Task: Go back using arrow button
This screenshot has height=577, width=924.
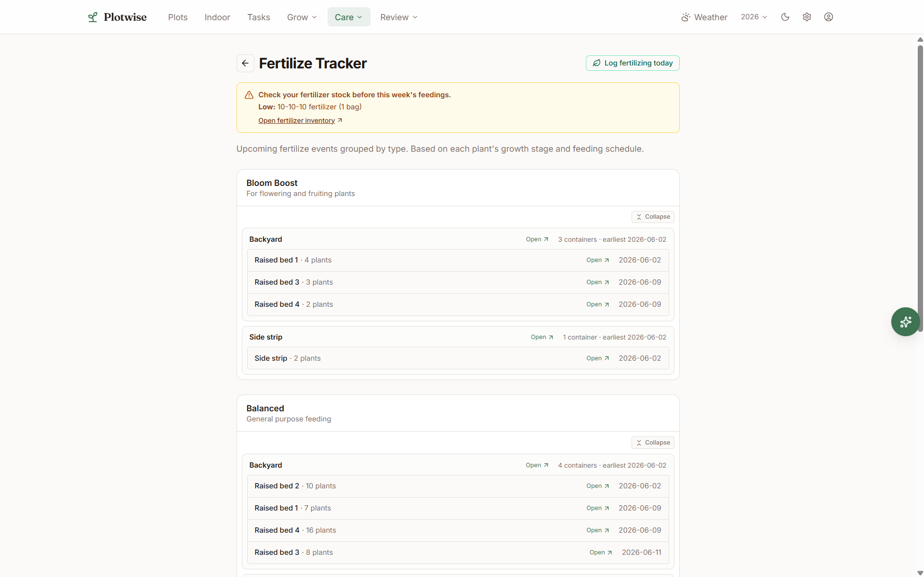Action: [x=245, y=63]
